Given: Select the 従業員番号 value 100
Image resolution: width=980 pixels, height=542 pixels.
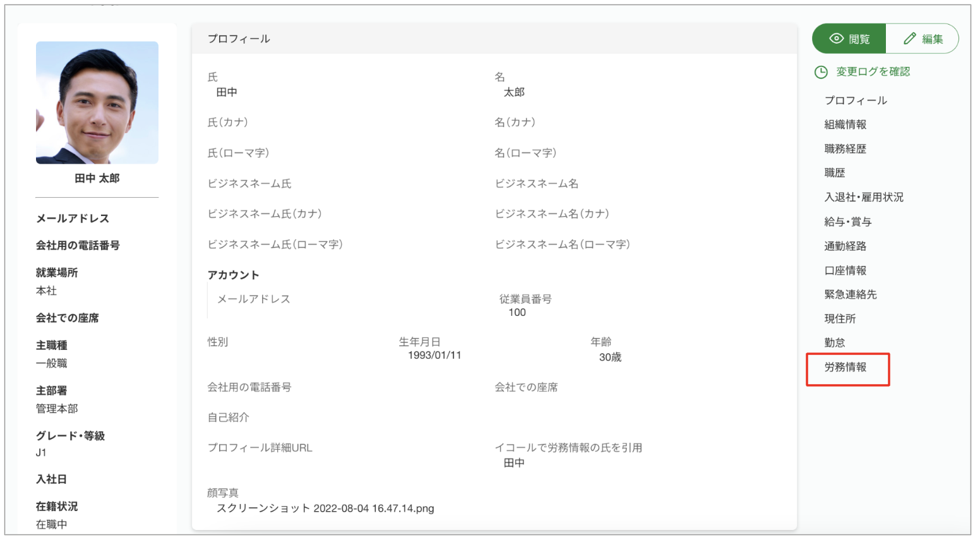Looking at the screenshot, I should click(x=517, y=313).
